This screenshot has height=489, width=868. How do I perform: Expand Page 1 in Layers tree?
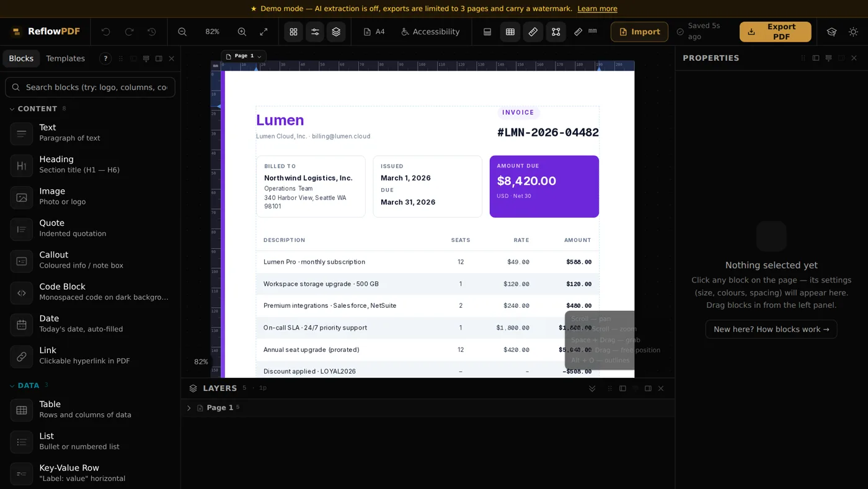coord(189,408)
